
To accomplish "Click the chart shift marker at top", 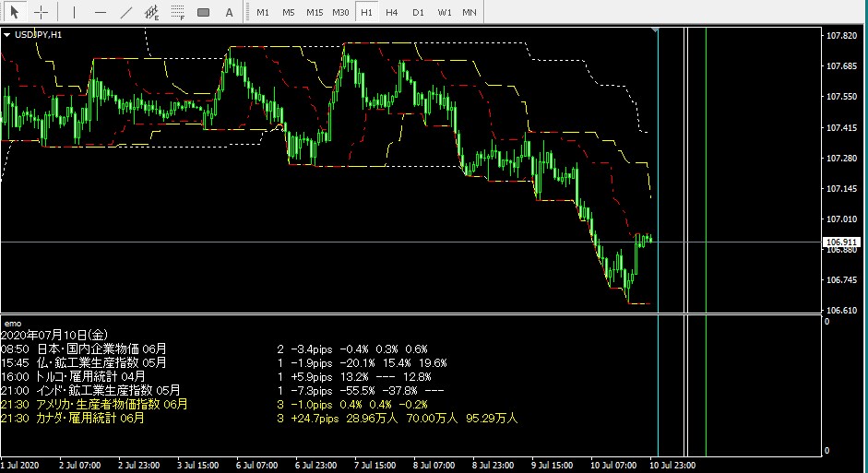I will point(656,30).
